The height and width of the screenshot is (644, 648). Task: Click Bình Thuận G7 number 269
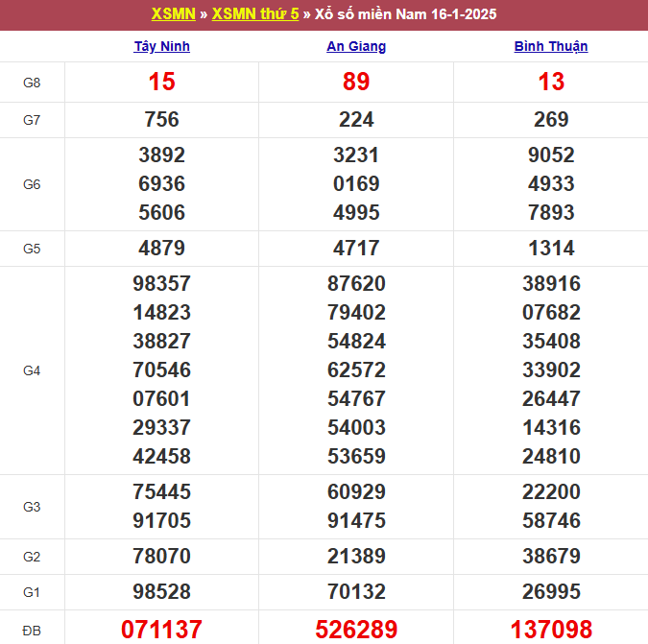[551, 120]
